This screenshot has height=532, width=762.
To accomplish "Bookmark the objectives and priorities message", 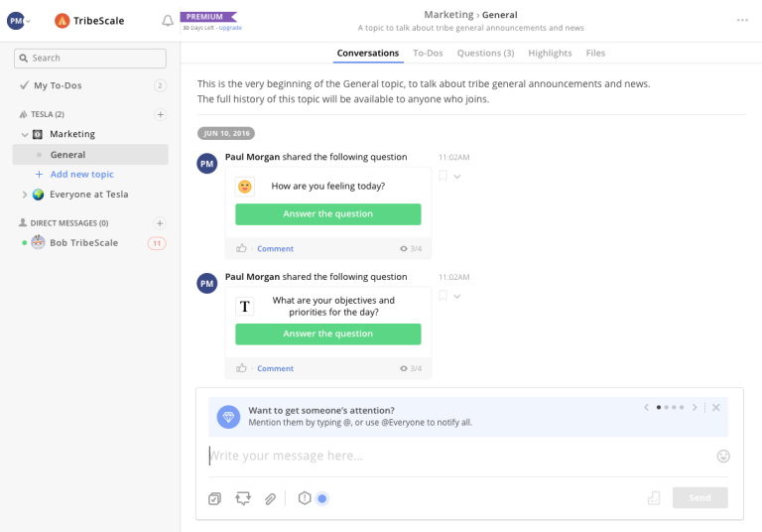I will [443, 296].
